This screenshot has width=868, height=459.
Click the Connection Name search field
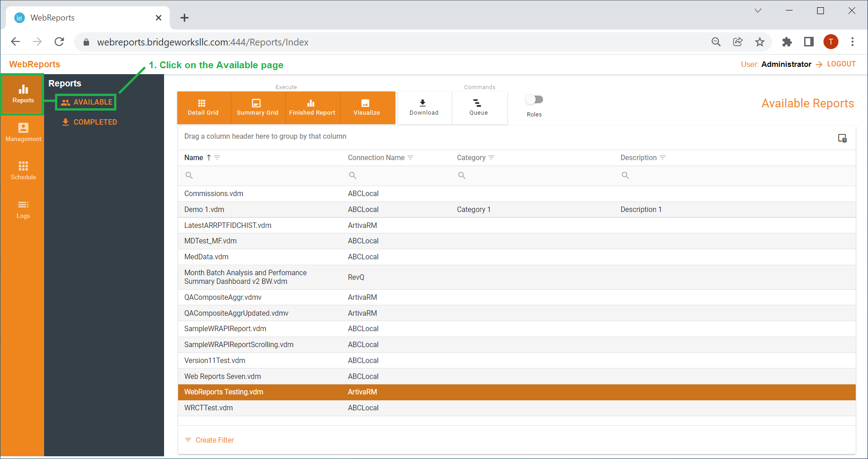(x=397, y=175)
